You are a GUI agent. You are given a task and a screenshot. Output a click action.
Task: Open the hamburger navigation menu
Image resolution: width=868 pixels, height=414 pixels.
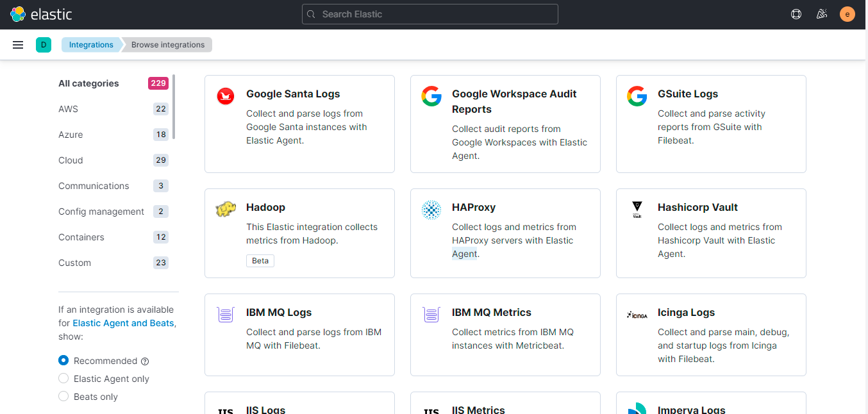point(18,45)
